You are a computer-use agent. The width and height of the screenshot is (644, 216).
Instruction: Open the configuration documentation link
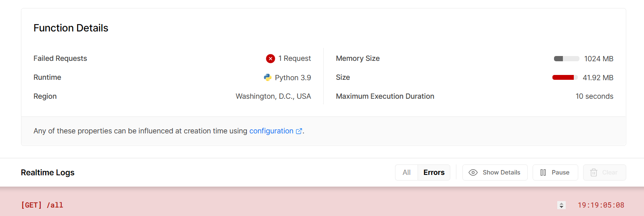pos(271,131)
